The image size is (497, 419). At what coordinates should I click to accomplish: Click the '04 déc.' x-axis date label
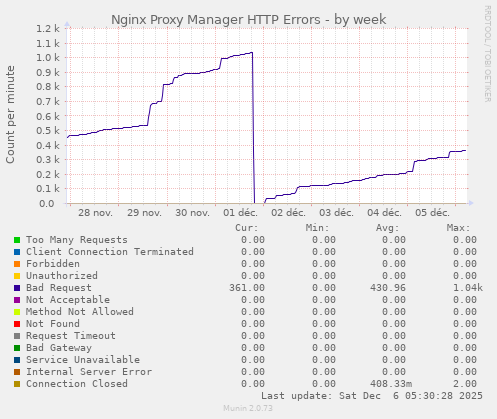[385, 213]
